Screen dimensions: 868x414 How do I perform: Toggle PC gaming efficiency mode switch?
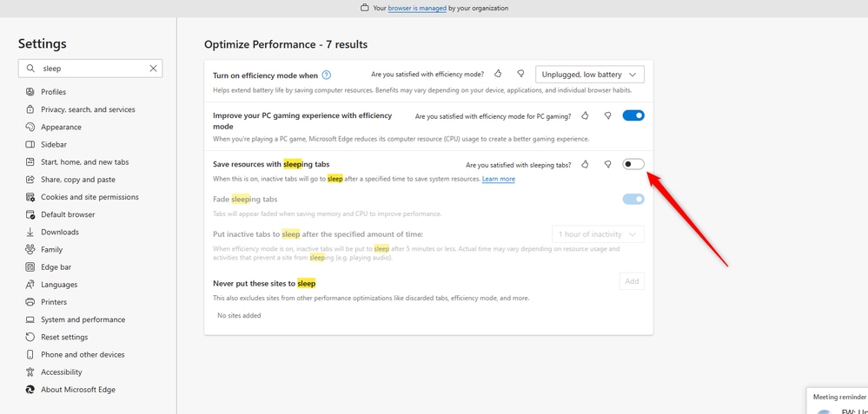coord(633,115)
